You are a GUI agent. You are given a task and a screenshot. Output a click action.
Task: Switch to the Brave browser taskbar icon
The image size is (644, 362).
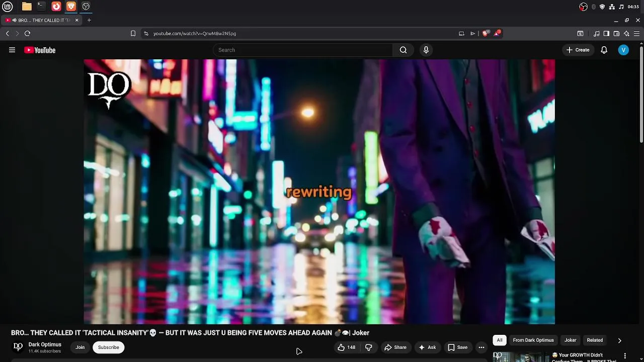click(71, 7)
